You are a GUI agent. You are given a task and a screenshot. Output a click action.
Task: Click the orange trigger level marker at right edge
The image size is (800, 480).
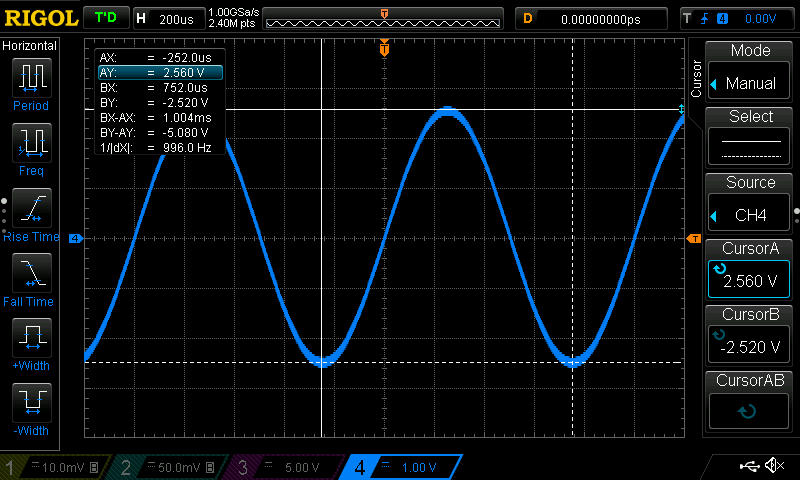(694, 238)
